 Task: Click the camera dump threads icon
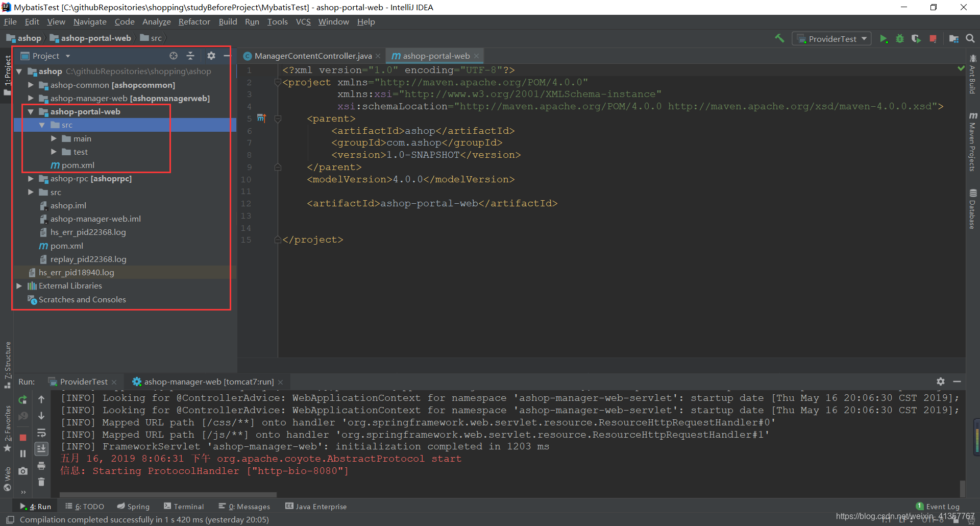[x=23, y=471]
